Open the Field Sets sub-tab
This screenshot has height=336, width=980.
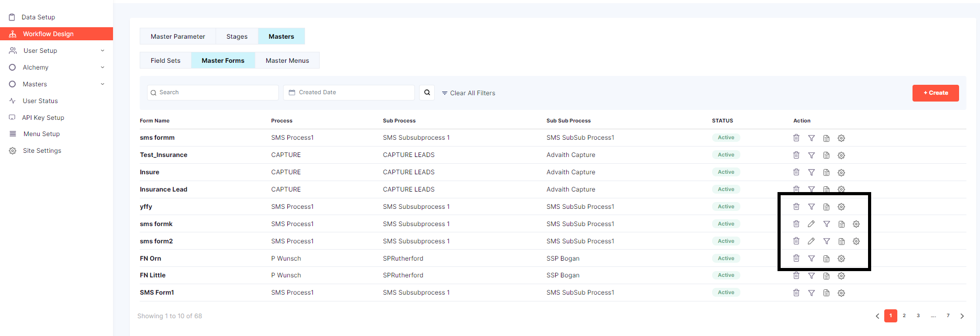[x=165, y=61]
